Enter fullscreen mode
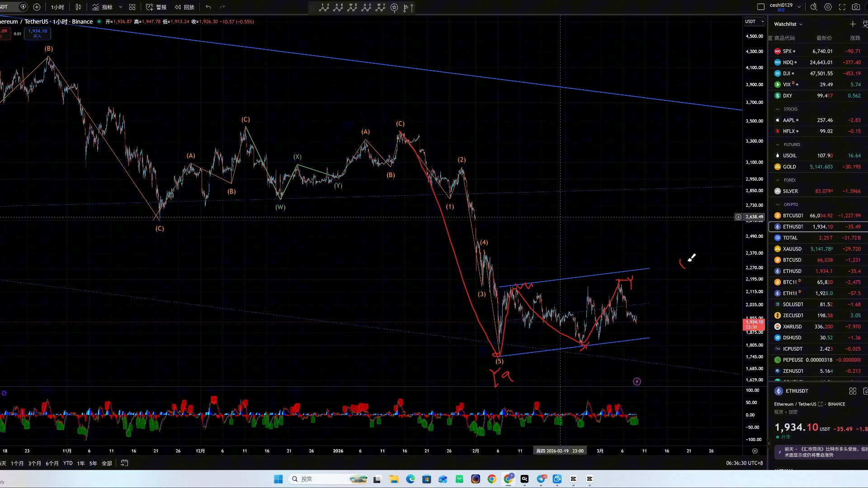This screenshot has width=868, height=488. click(842, 7)
